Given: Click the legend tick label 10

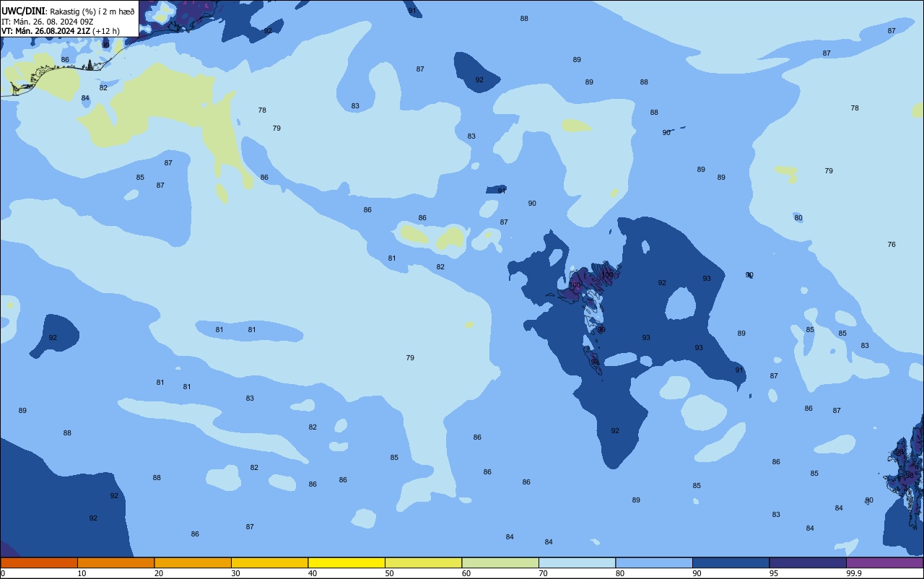Looking at the screenshot, I should 82,573.
